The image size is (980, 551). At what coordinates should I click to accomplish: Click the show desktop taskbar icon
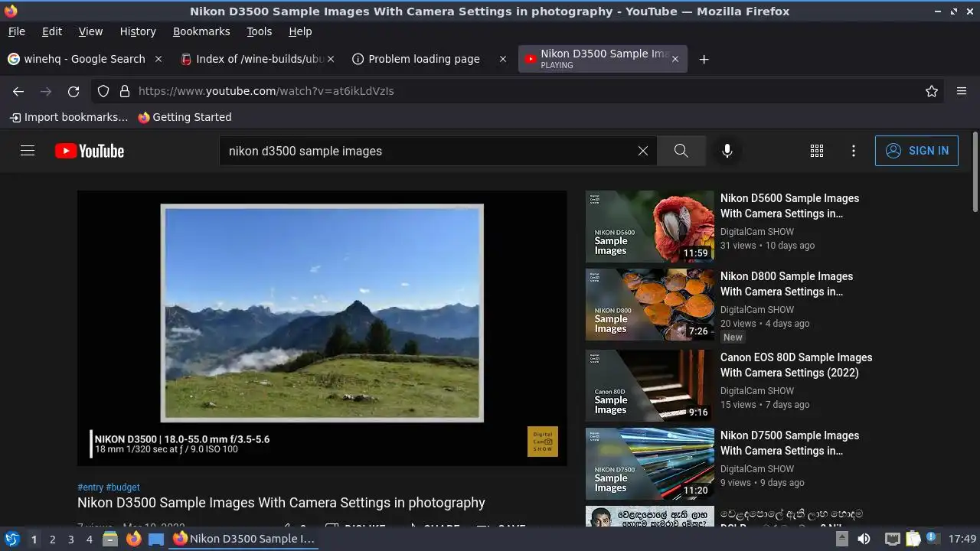click(x=156, y=539)
